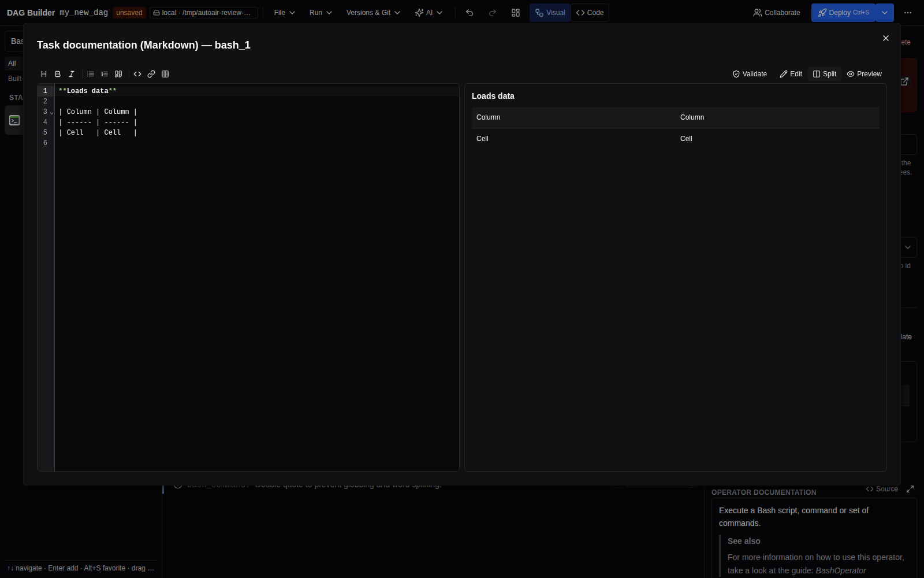Open the more options ellipsis menu
The height and width of the screenshot is (578, 924).
[908, 13]
